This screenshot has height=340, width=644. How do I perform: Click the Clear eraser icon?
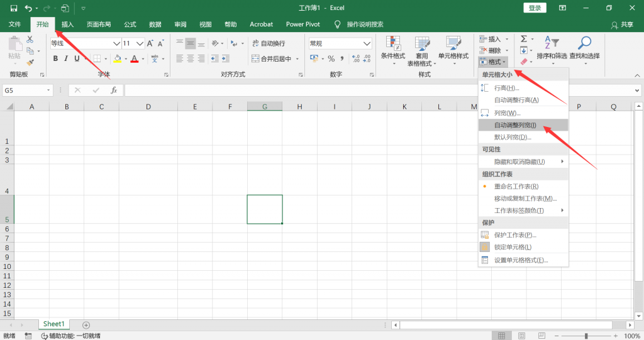click(524, 62)
